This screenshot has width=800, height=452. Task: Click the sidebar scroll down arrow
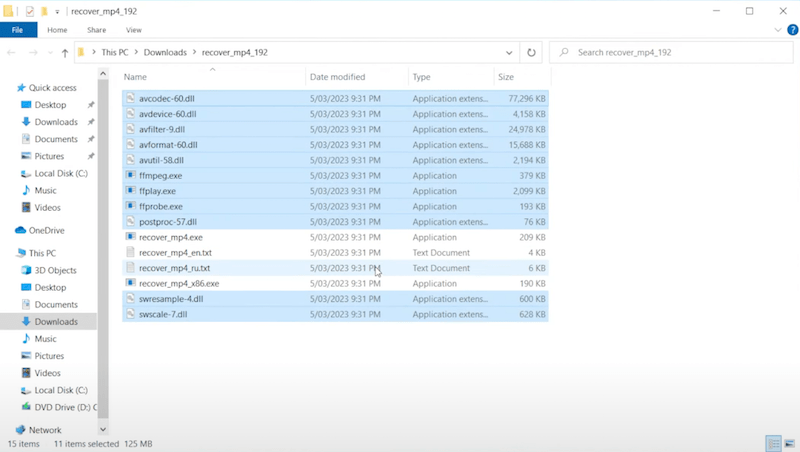(x=103, y=430)
